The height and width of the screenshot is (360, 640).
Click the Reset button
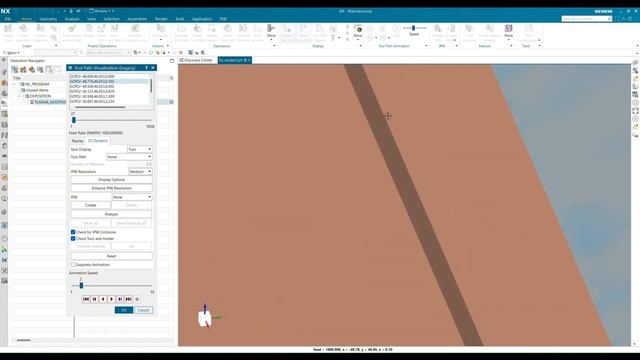111,256
